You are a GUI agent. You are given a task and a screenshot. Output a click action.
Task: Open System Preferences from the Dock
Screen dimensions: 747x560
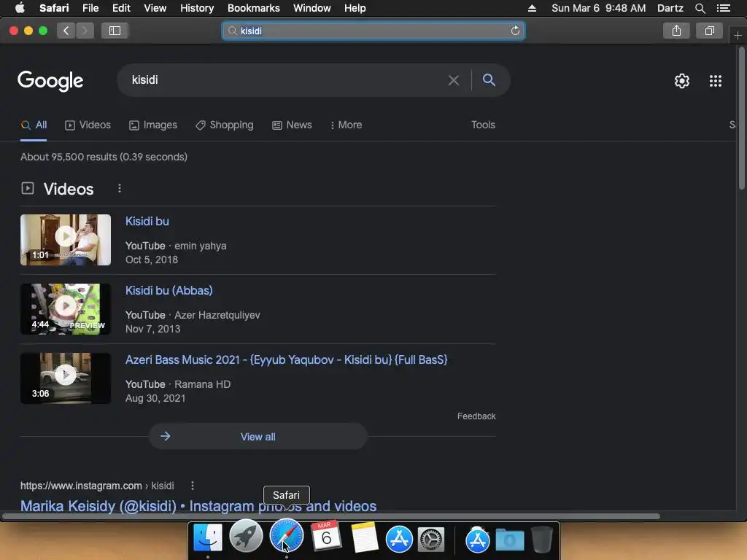tap(430, 540)
